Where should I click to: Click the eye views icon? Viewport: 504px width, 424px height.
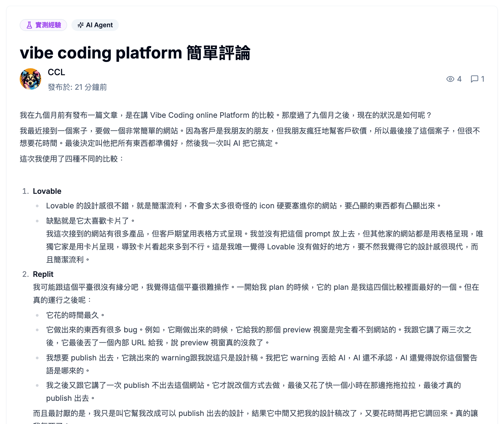click(450, 79)
